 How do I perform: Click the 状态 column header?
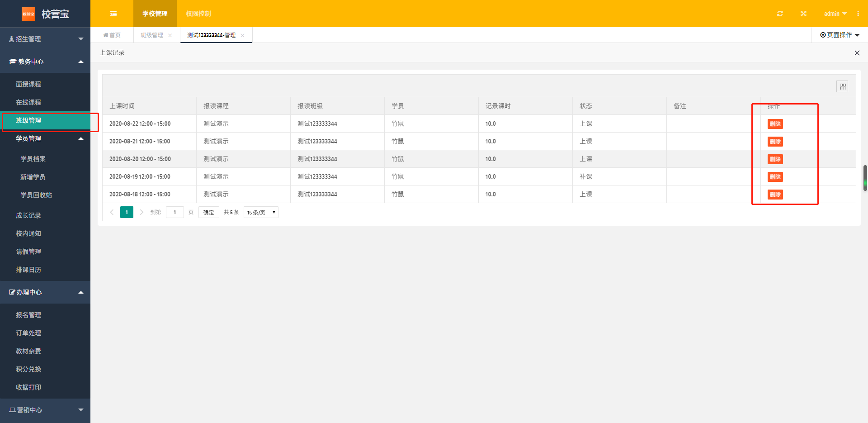pos(619,106)
